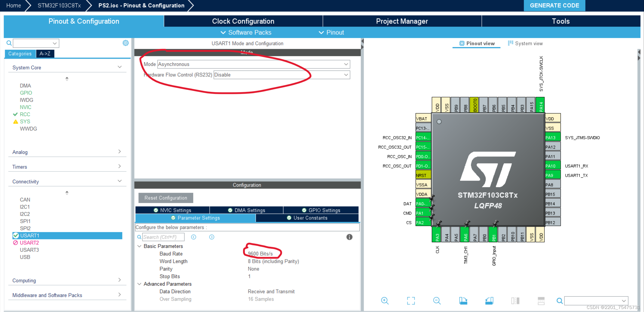Screen dimensions: 644x312
Task: Click the info icon in parameter settings
Action: [x=349, y=237]
